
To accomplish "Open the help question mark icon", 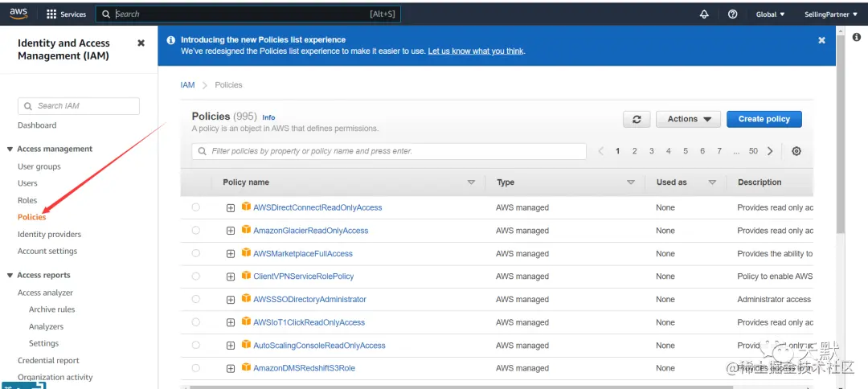I will 732,14.
